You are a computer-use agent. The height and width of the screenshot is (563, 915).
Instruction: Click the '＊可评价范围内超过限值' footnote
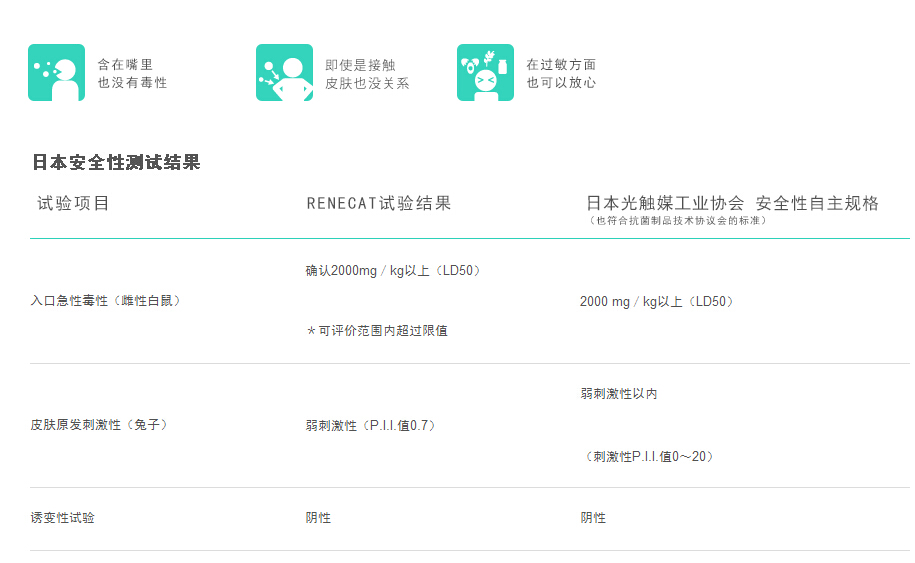coord(376,330)
